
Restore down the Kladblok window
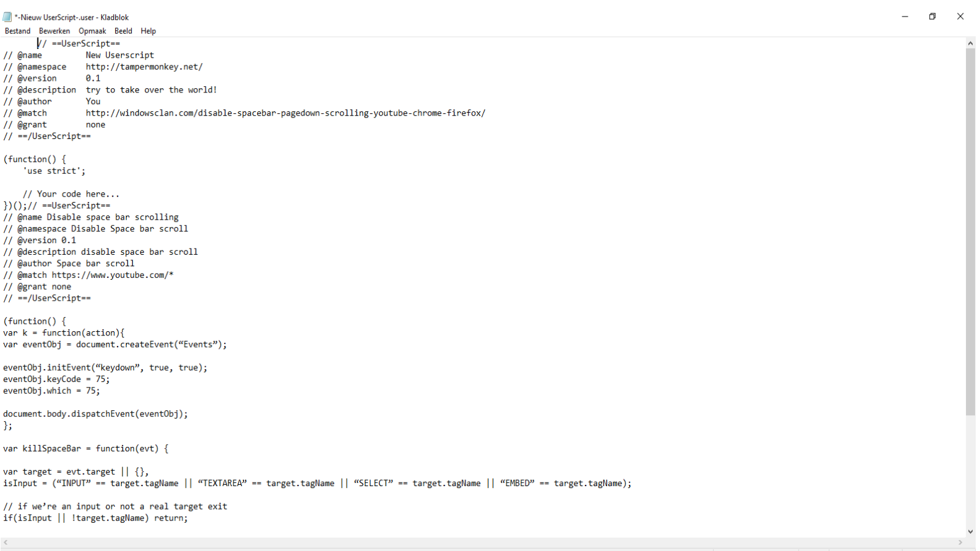click(x=932, y=17)
